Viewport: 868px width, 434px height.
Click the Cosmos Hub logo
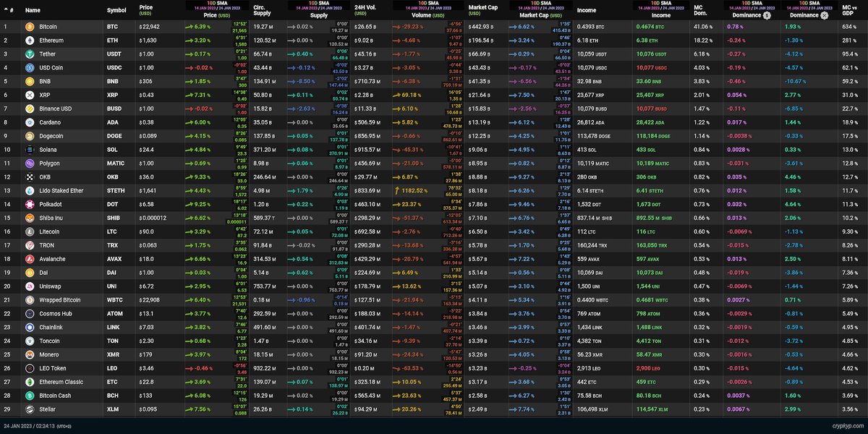30,313
